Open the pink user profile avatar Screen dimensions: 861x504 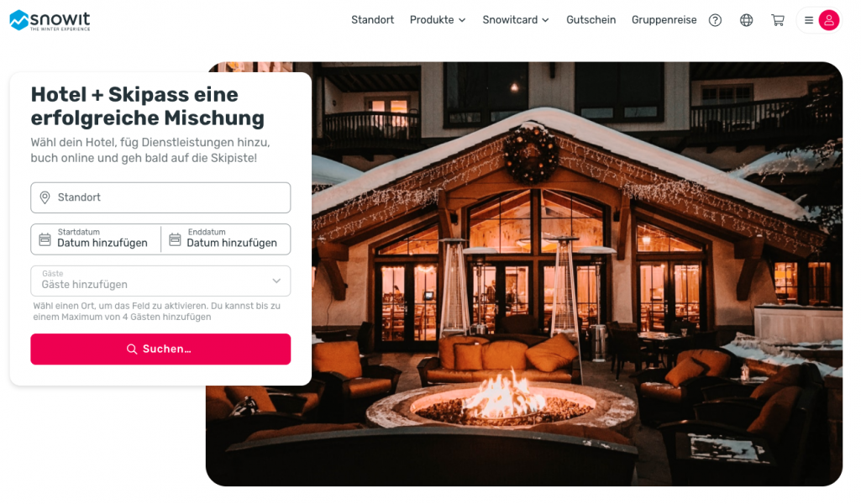(x=829, y=20)
